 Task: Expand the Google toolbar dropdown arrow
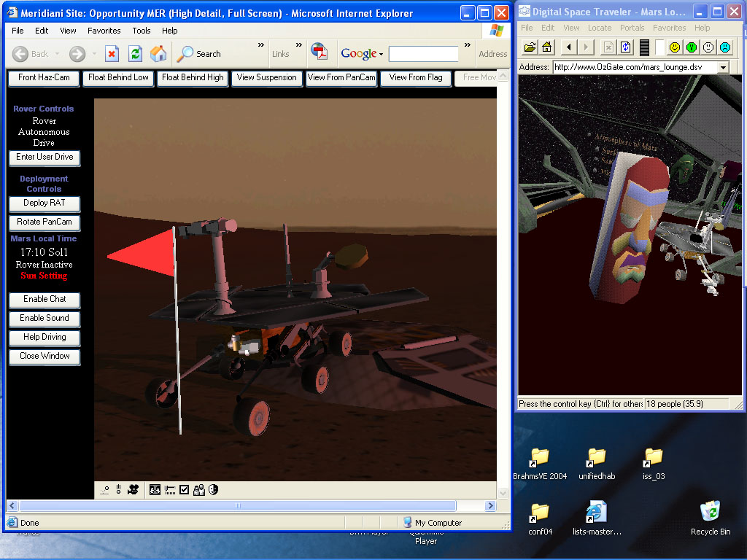(381, 54)
